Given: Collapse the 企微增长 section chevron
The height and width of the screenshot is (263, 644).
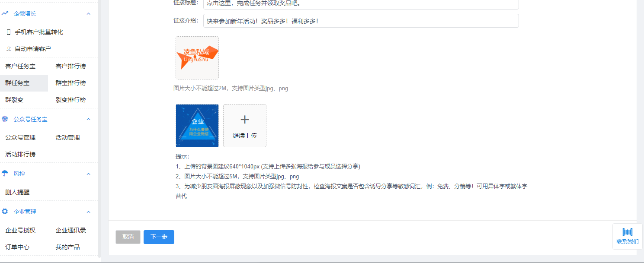Looking at the screenshot, I should point(89,14).
